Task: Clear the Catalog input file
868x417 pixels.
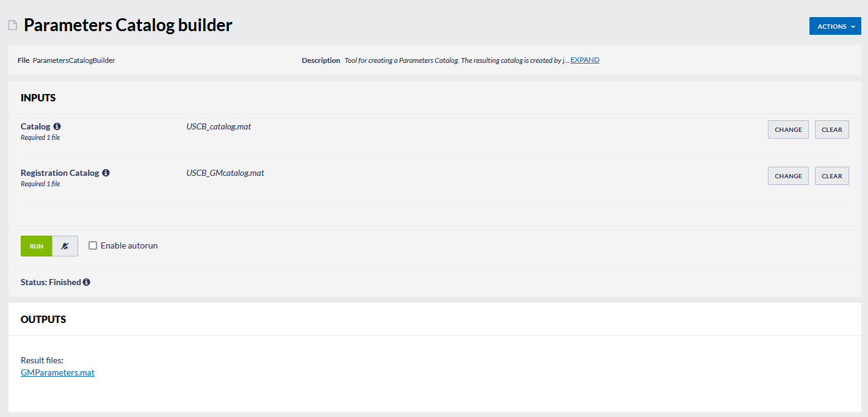Action: [x=832, y=129]
